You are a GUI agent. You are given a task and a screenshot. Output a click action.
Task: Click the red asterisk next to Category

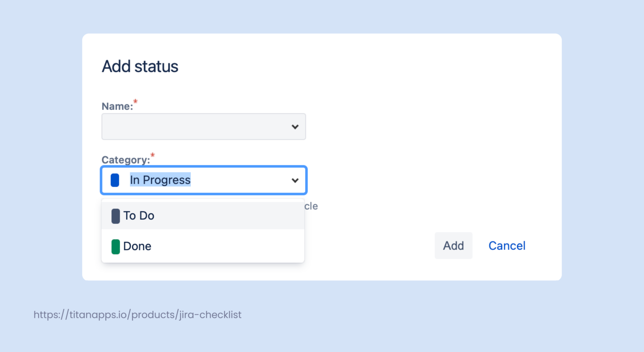[x=153, y=155]
